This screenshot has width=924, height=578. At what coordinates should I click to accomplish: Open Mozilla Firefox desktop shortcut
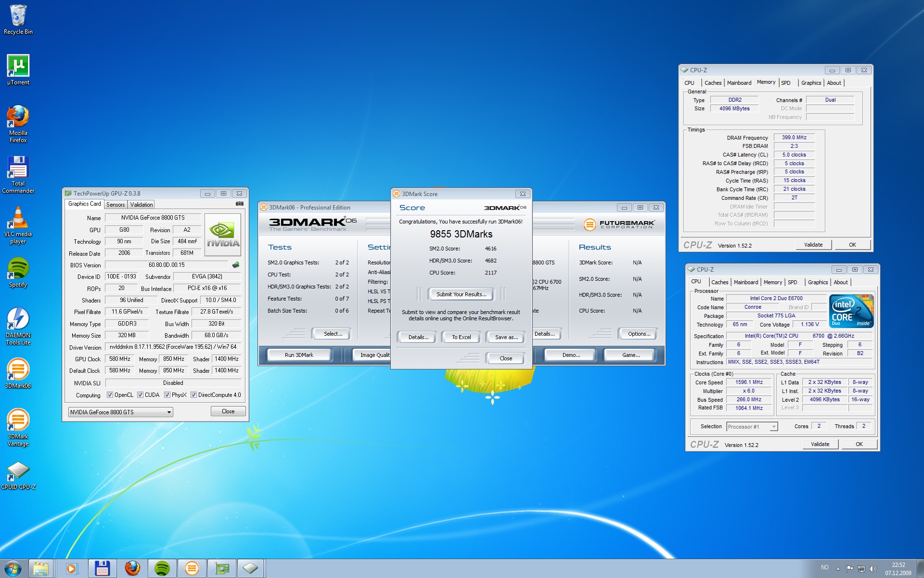[18, 124]
